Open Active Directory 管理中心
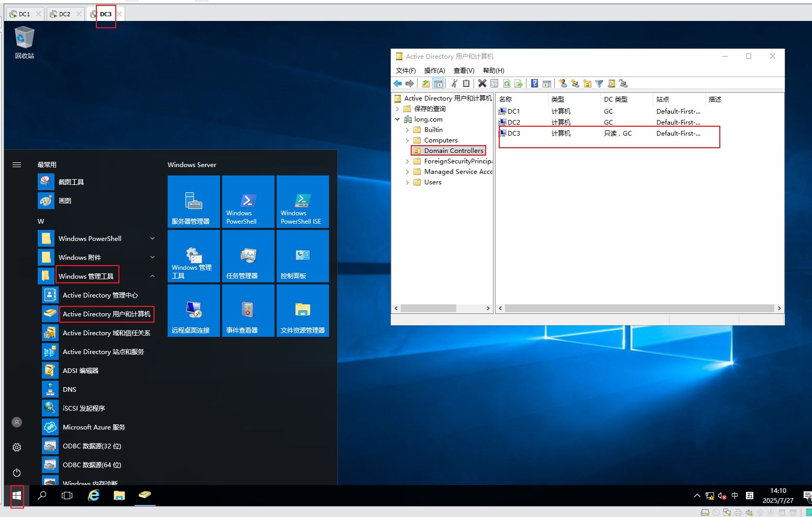Viewport: 812px width, 517px height. [98, 295]
